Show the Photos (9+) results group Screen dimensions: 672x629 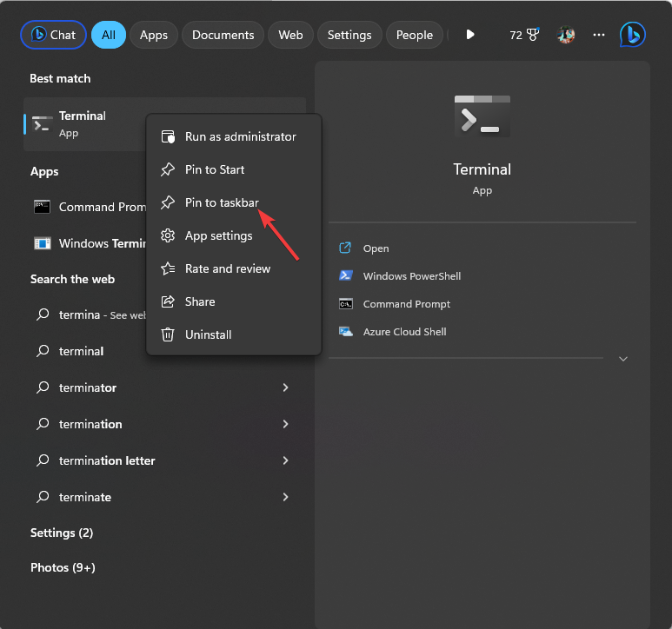[x=63, y=567]
